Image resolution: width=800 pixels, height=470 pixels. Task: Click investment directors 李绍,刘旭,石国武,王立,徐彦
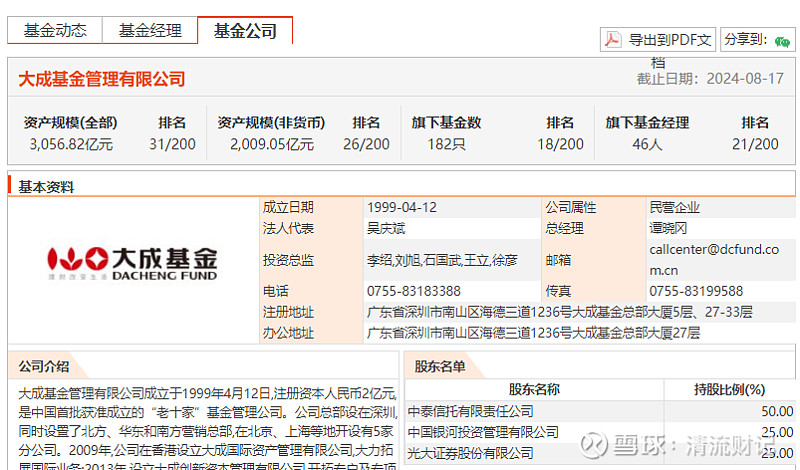[x=442, y=260]
